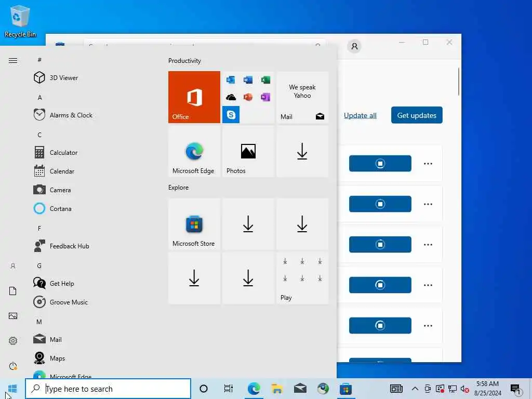This screenshot has width=532, height=399.
Task: Open the pending download tile below Mail
Action: [302, 151]
